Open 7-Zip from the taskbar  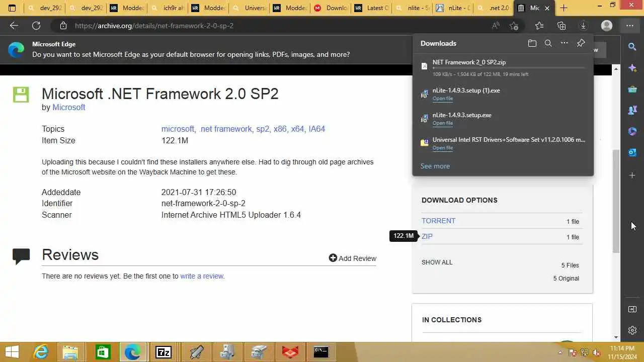point(164,352)
